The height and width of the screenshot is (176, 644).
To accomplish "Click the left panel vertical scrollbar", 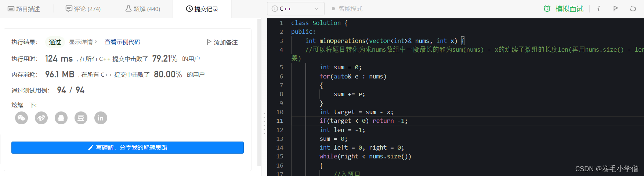I will (259, 92).
